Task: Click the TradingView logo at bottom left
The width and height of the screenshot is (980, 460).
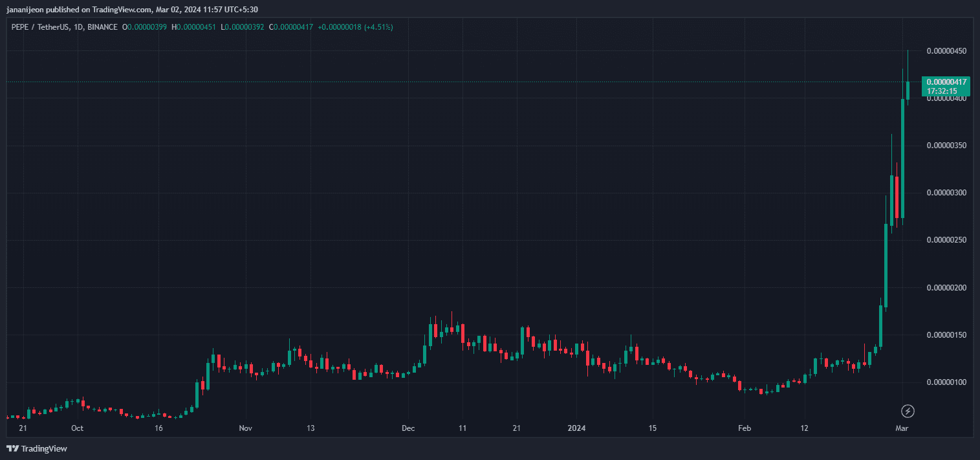Action: [37, 448]
